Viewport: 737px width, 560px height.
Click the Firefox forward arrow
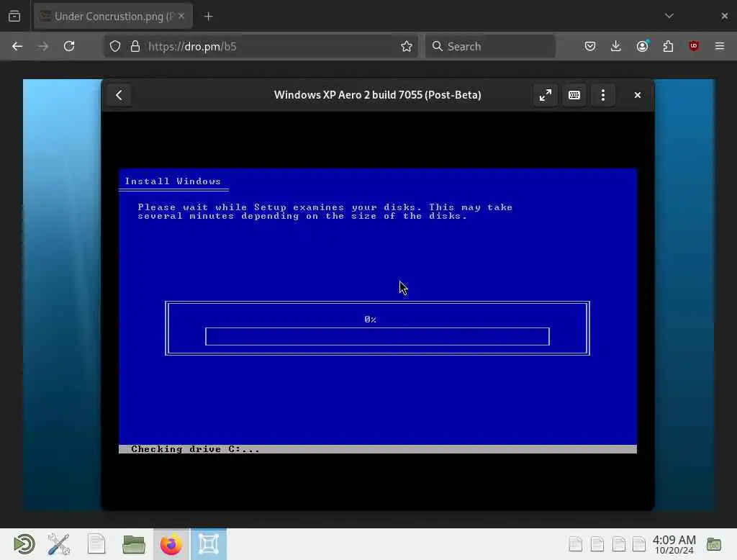(x=43, y=46)
